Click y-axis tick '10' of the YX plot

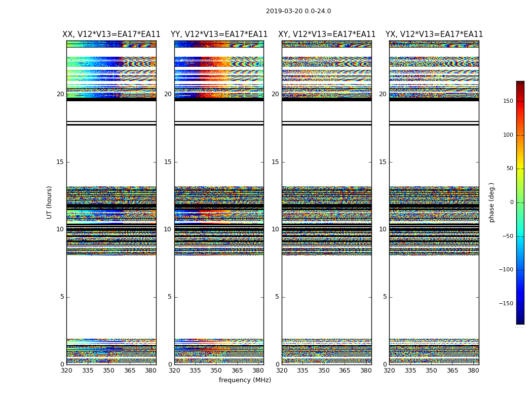[x=383, y=229]
